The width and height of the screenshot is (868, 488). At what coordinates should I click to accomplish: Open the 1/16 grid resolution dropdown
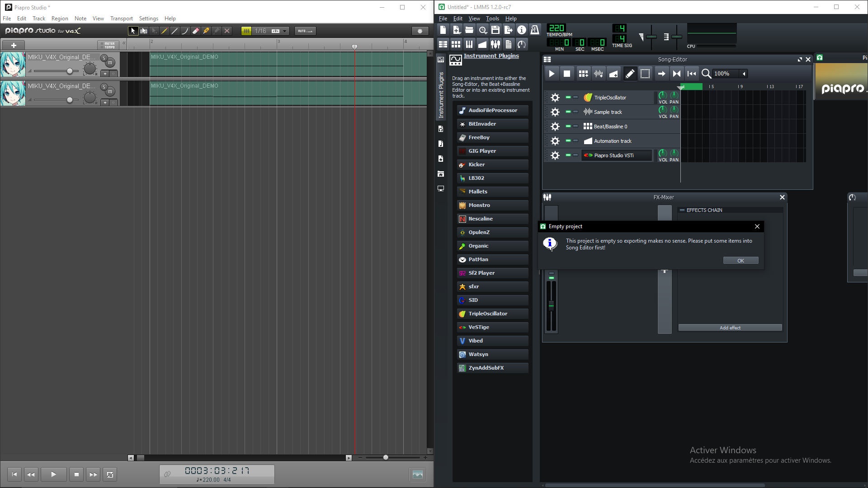click(x=284, y=31)
